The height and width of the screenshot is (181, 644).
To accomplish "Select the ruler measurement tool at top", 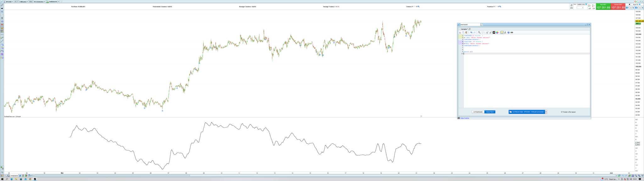I will (x=2, y=5).
